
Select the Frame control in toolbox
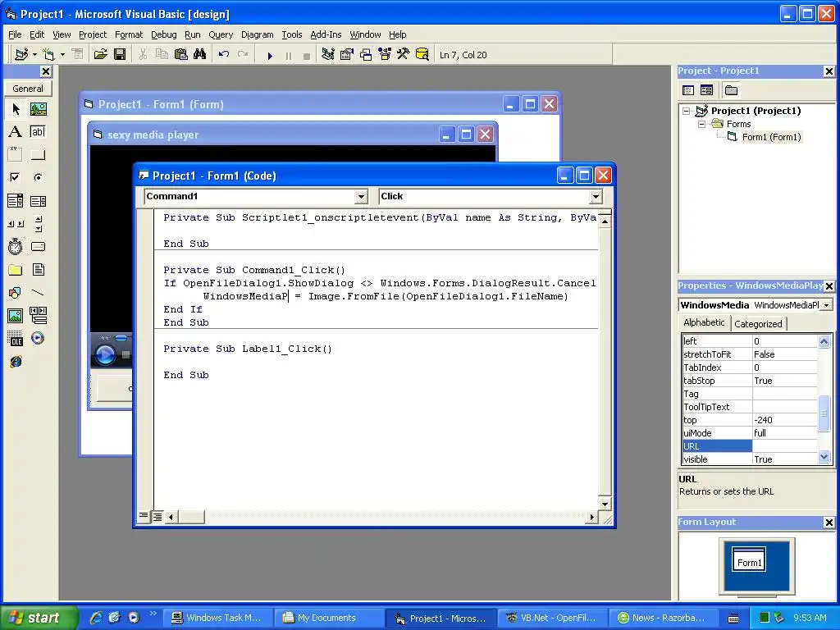pos(16,155)
